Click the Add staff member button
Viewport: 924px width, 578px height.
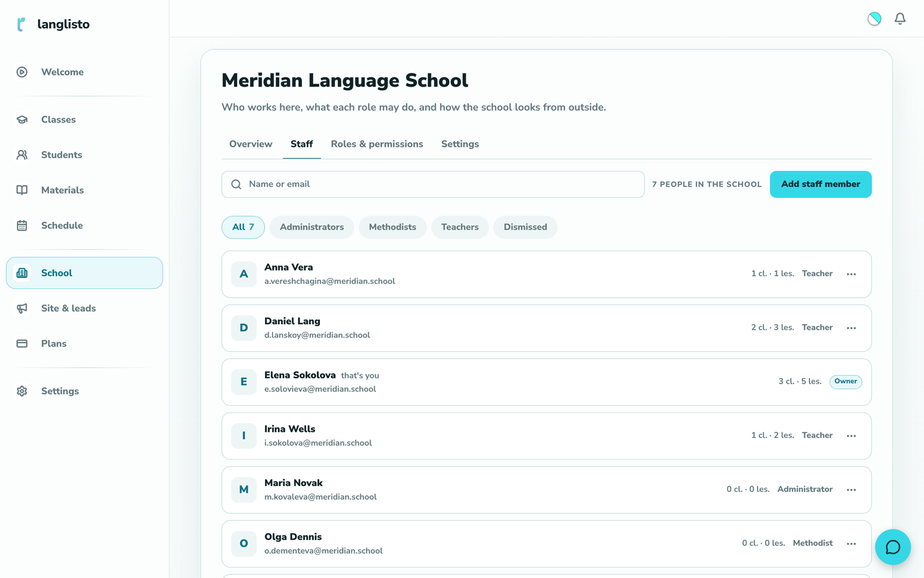pos(821,184)
